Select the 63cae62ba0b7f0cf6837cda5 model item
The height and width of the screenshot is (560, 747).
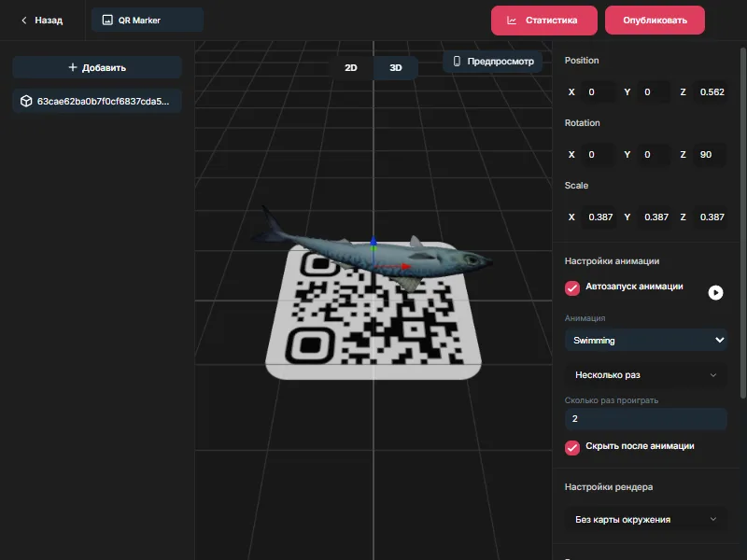click(97, 101)
